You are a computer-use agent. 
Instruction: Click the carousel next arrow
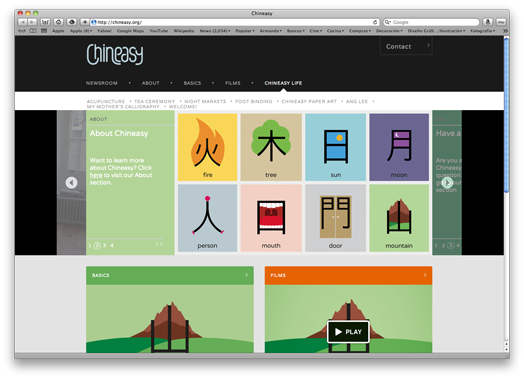pos(447,182)
